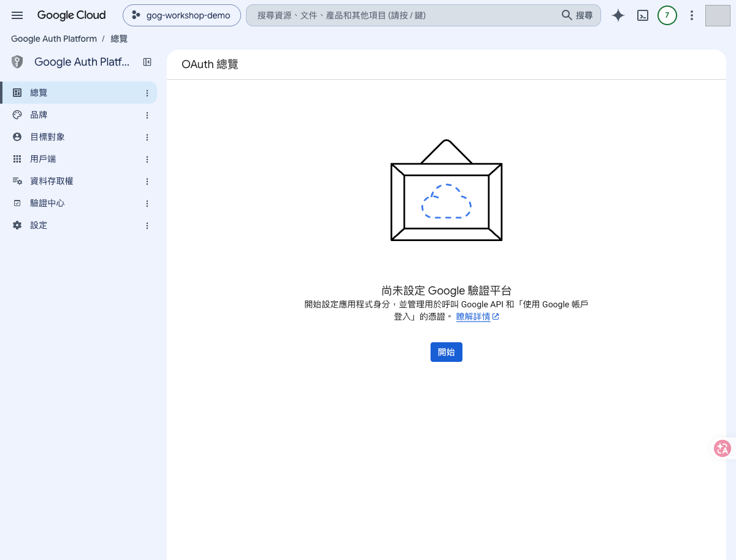Click the pink translate extension icon
Image resolution: width=736 pixels, height=560 pixels.
(723, 448)
